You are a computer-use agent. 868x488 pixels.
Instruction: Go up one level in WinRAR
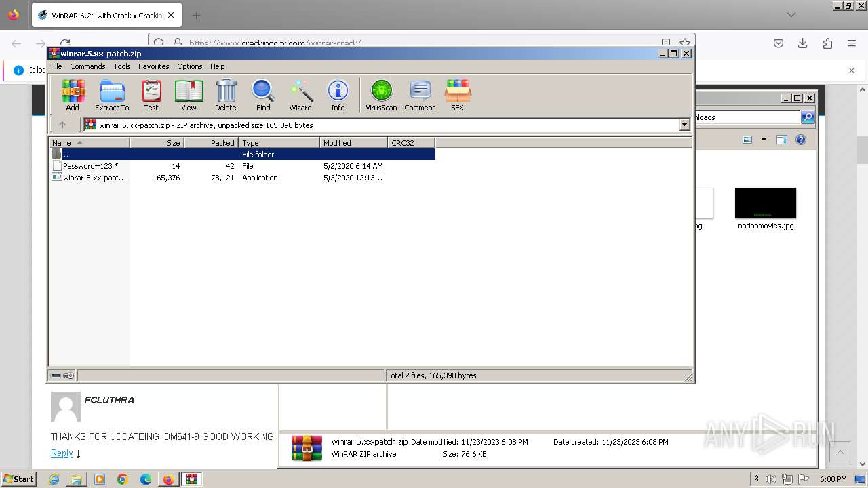[62, 125]
